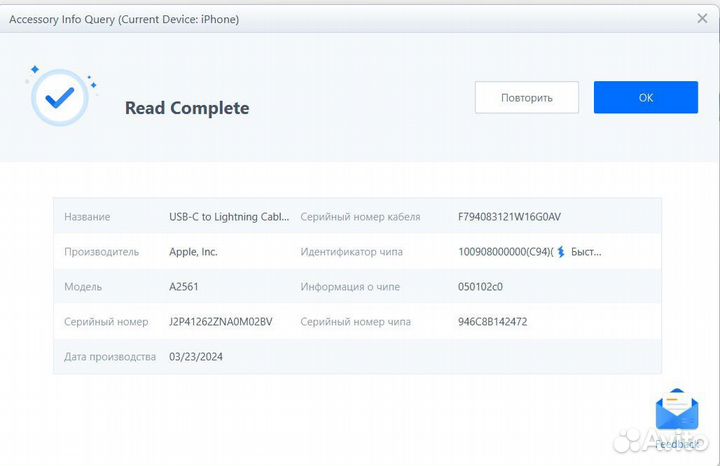Click the Повторить retry button
720x466 pixels.
(527, 97)
